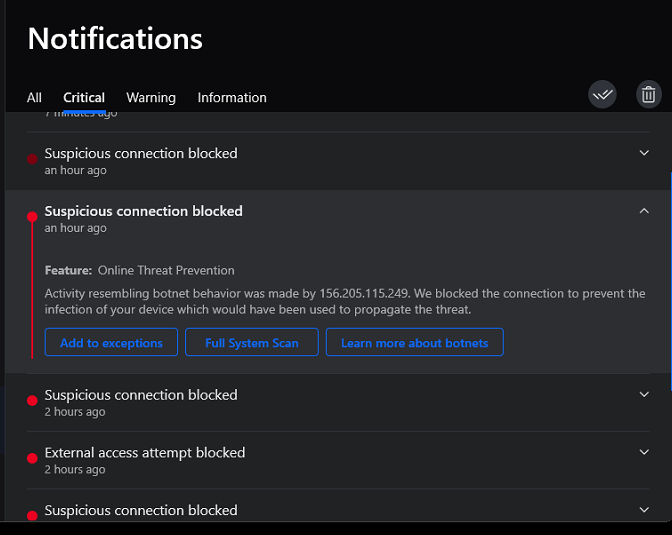Click red dot of the topmost collapsed Suspicious connection
The image size is (672, 535).
click(32, 158)
